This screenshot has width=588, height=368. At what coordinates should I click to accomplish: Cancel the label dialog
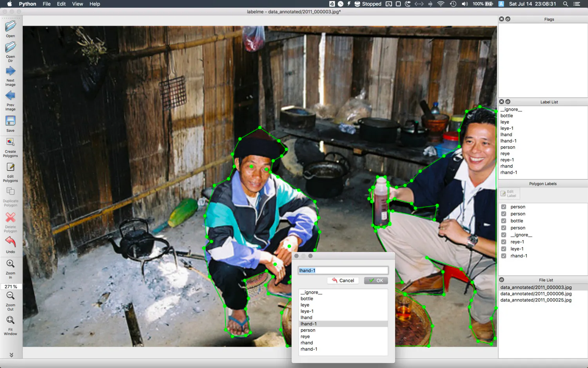(343, 281)
